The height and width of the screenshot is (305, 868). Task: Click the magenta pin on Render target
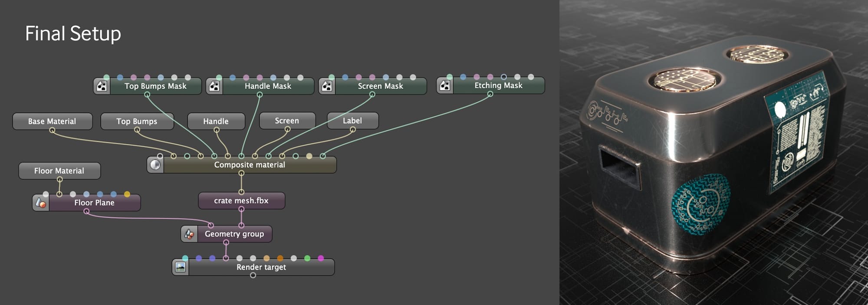click(x=321, y=258)
